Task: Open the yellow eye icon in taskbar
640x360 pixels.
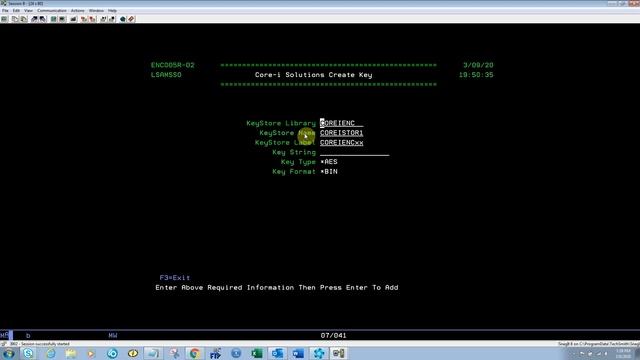Action: coord(133,353)
